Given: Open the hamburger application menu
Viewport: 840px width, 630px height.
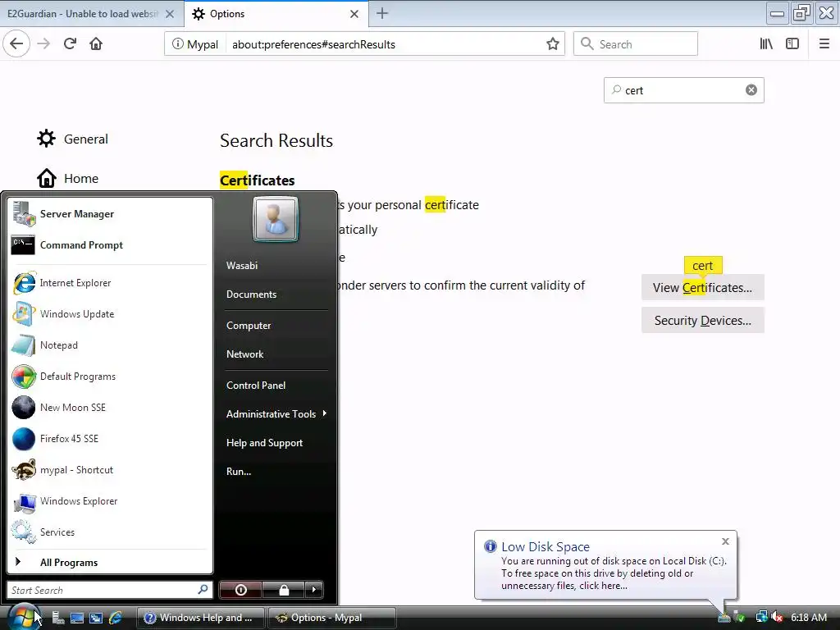Looking at the screenshot, I should coord(824,44).
